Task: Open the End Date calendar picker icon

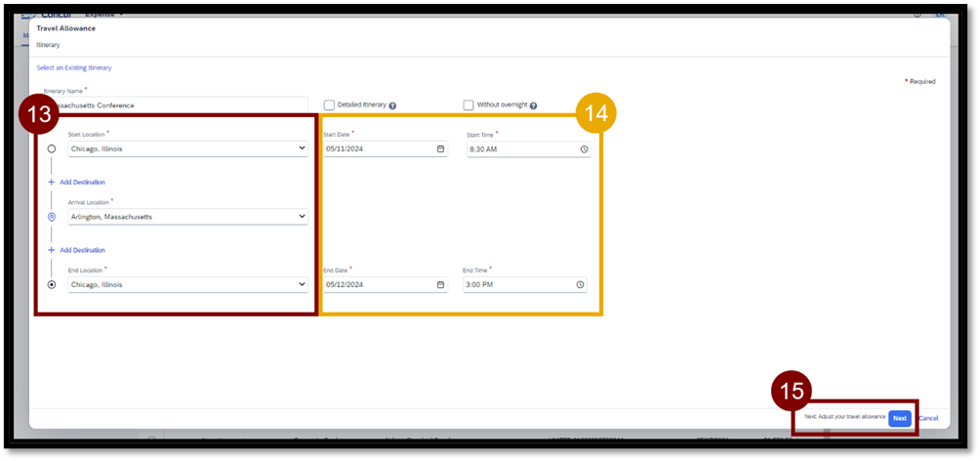Action: point(440,285)
